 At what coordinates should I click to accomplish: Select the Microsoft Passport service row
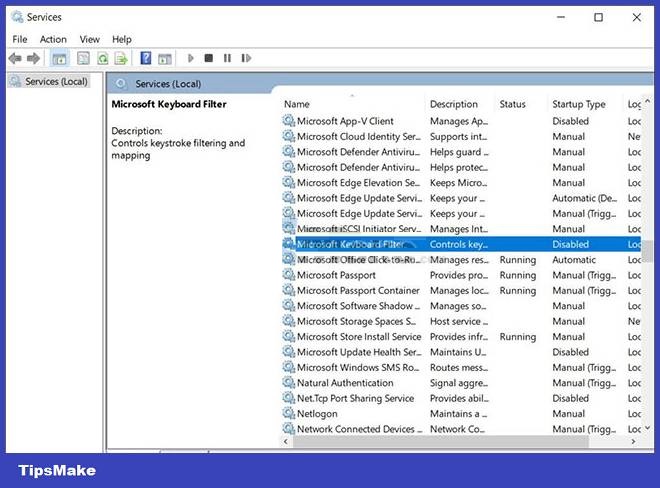point(336,275)
